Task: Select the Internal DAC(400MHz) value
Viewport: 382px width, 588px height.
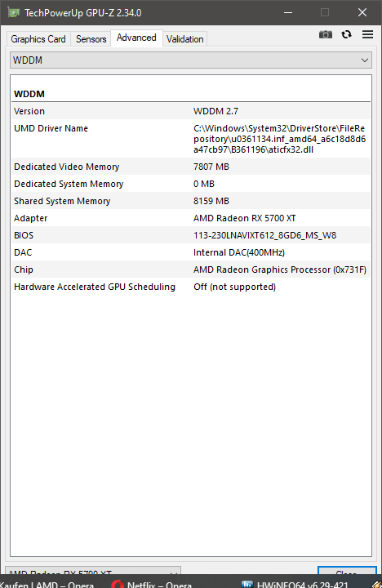Action: click(x=239, y=253)
